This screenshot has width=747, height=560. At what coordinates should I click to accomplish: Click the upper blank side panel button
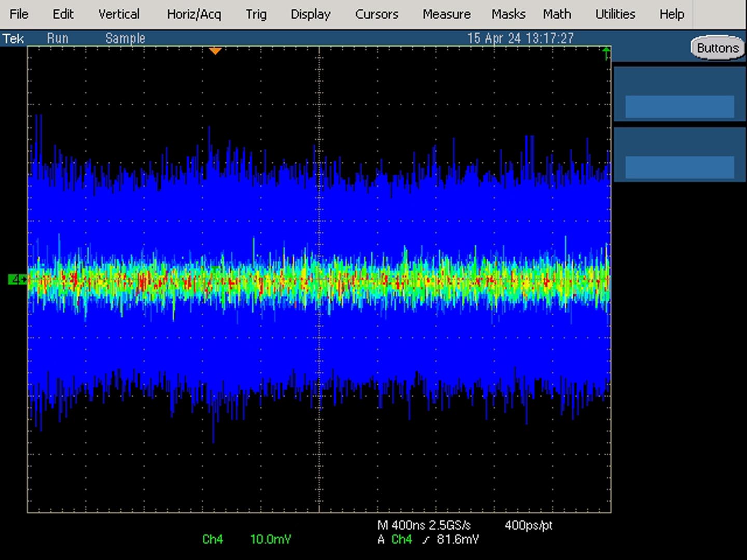point(680,107)
